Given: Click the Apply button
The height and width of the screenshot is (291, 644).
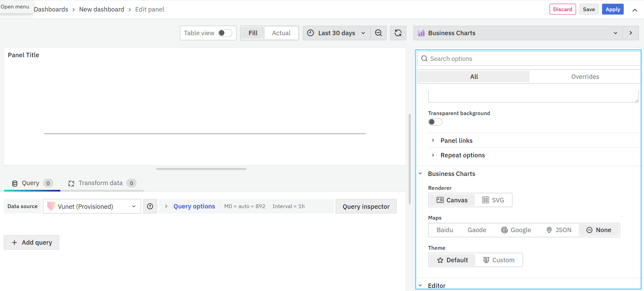Looking at the screenshot, I should 613,9.
